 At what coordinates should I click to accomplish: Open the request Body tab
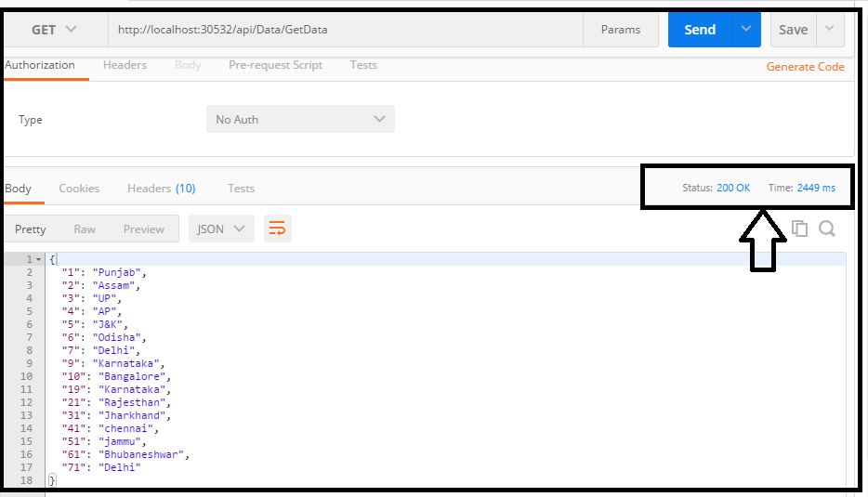[x=188, y=65]
